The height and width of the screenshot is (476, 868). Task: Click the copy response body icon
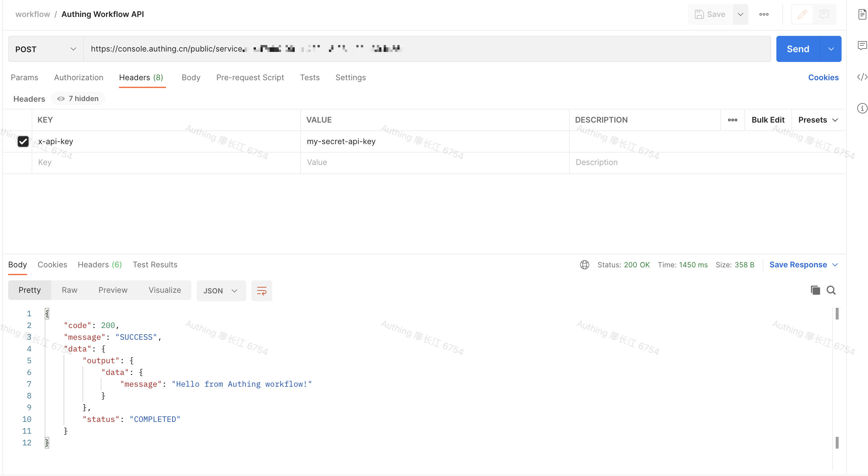[x=815, y=290]
